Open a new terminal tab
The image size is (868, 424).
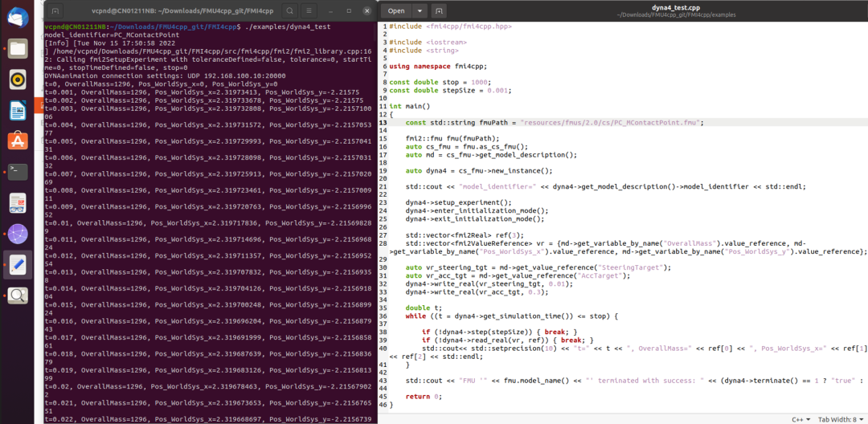click(x=56, y=10)
